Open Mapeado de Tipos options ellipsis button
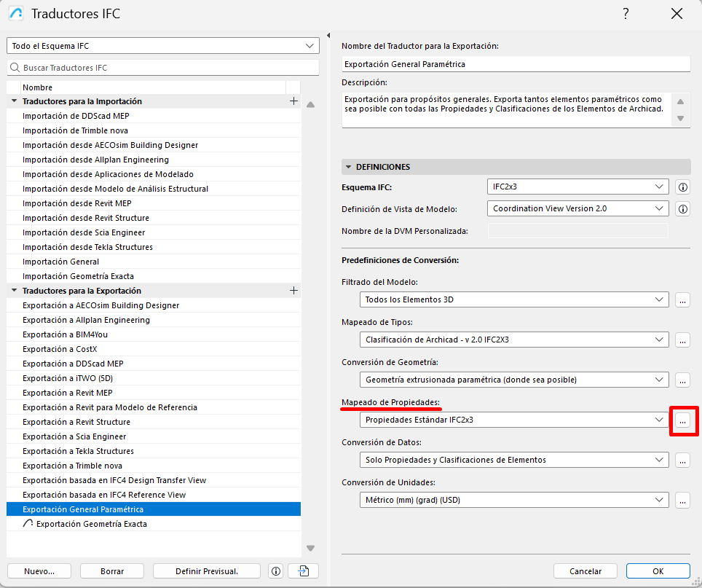Screen dimensions: 702x588 pyautogui.click(x=682, y=340)
